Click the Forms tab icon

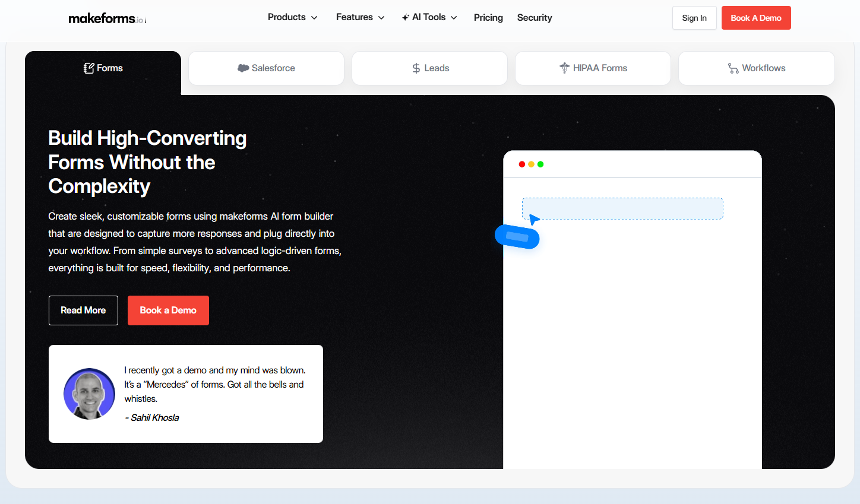click(x=89, y=68)
